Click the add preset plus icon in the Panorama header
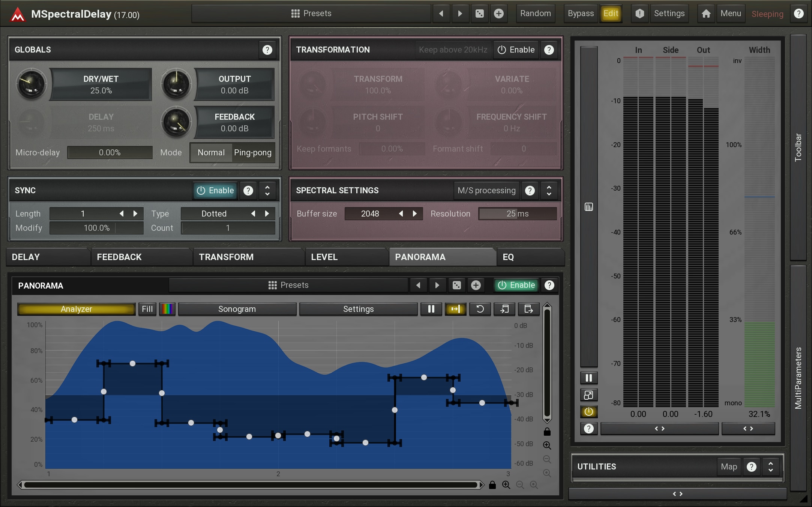 tap(476, 285)
